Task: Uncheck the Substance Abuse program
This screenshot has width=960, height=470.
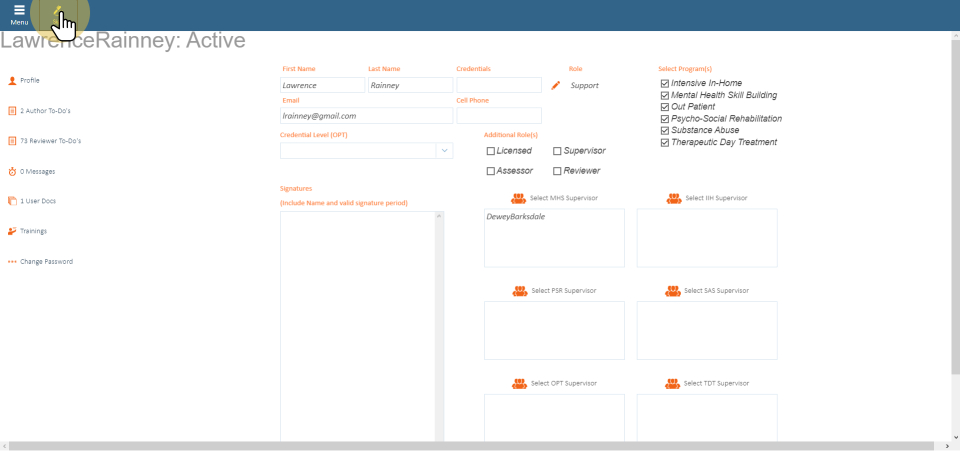Action: [665, 130]
